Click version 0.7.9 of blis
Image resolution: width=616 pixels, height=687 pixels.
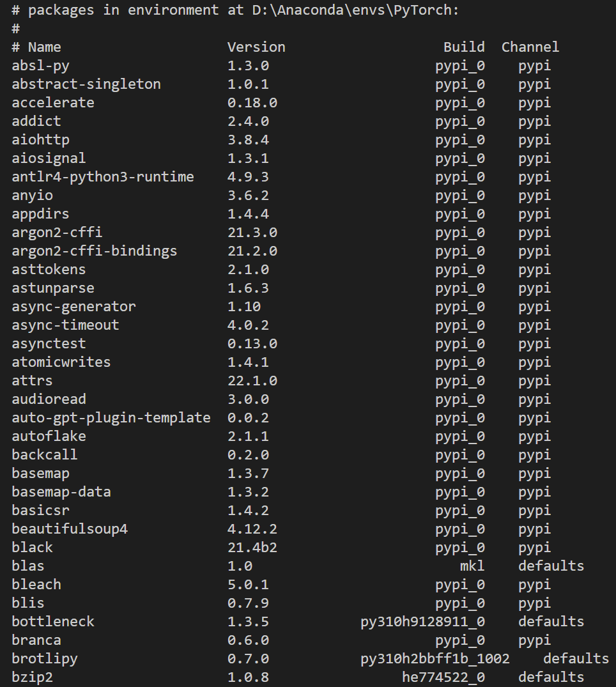pyautogui.click(x=248, y=603)
